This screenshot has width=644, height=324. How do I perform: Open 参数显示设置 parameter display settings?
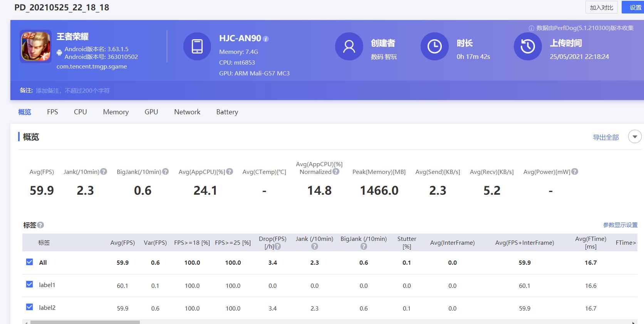pyautogui.click(x=620, y=225)
